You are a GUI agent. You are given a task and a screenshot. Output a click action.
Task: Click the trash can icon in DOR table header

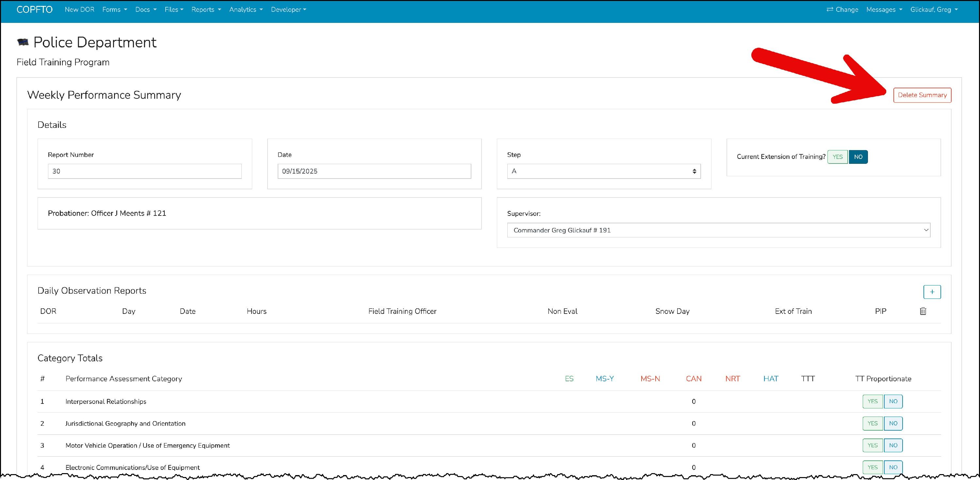point(923,311)
